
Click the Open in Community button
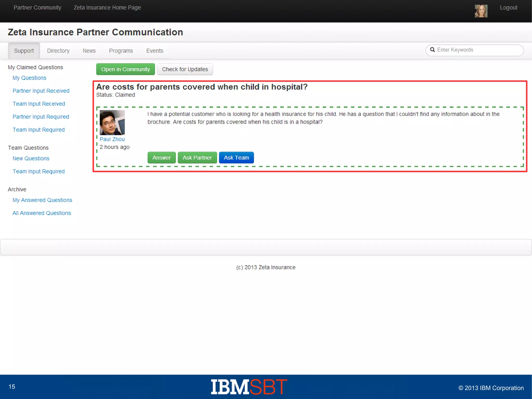point(125,69)
